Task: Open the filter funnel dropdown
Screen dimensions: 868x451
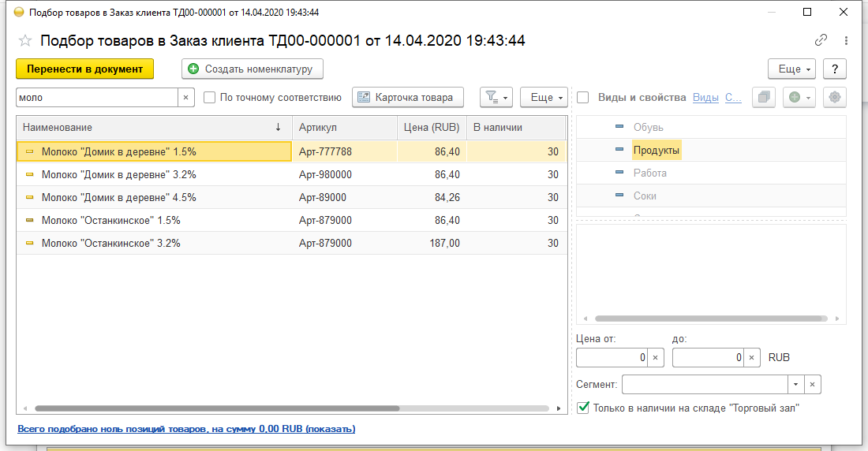Action: pyautogui.click(x=496, y=98)
